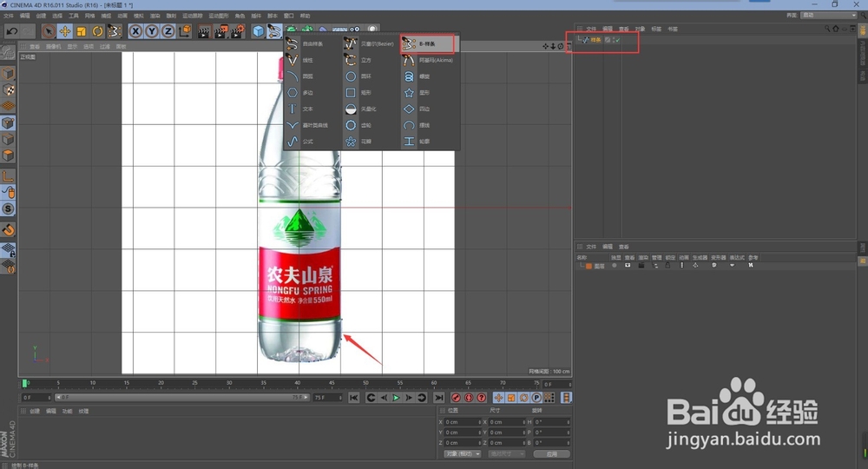This screenshot has height=469, width=868.
Task: Click the X position 0 cm field
Action: (463, 422)
